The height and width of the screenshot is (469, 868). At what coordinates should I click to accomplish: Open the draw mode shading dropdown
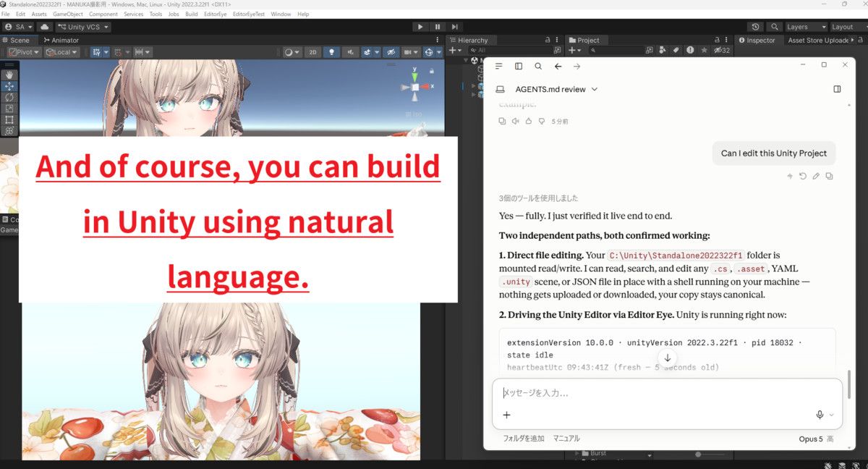coord(292,52)
